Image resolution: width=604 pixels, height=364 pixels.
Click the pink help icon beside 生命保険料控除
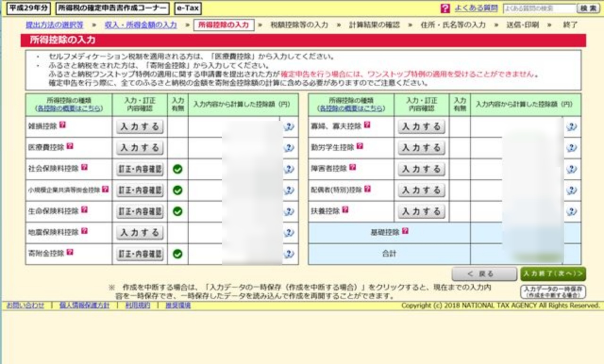click(x=84, y=210)
